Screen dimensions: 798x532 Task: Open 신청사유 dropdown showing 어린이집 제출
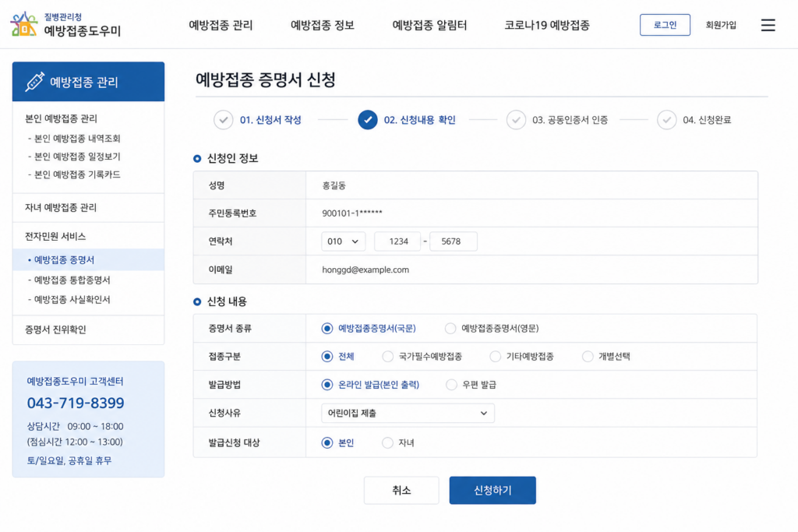(x=408, y=414)
